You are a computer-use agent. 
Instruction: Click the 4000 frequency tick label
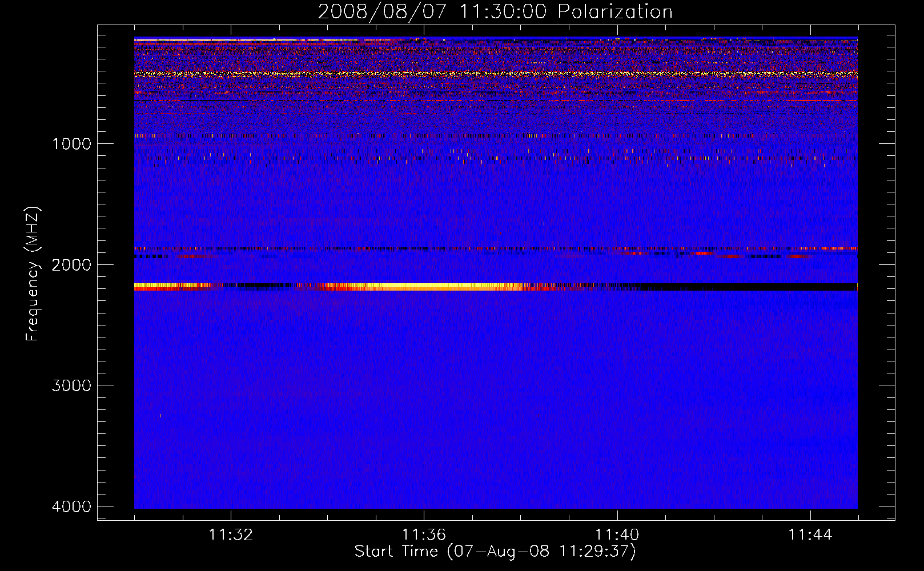coord(72,506)
